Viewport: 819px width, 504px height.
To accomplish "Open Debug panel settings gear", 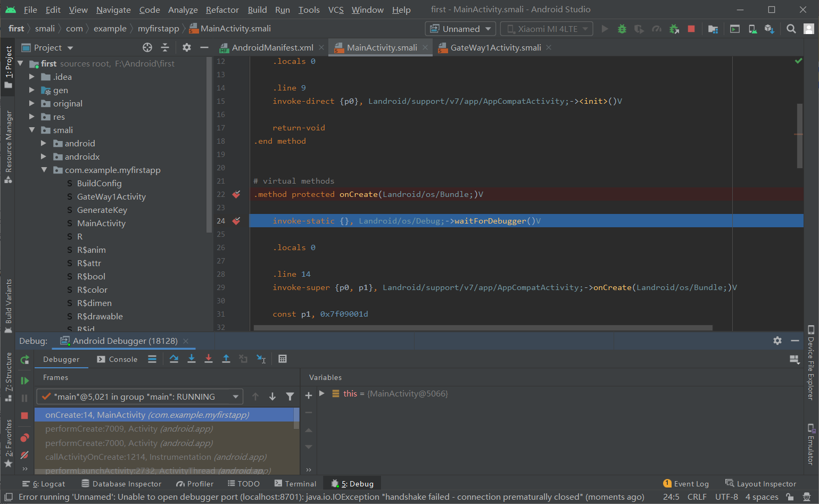I will point(777,341).
